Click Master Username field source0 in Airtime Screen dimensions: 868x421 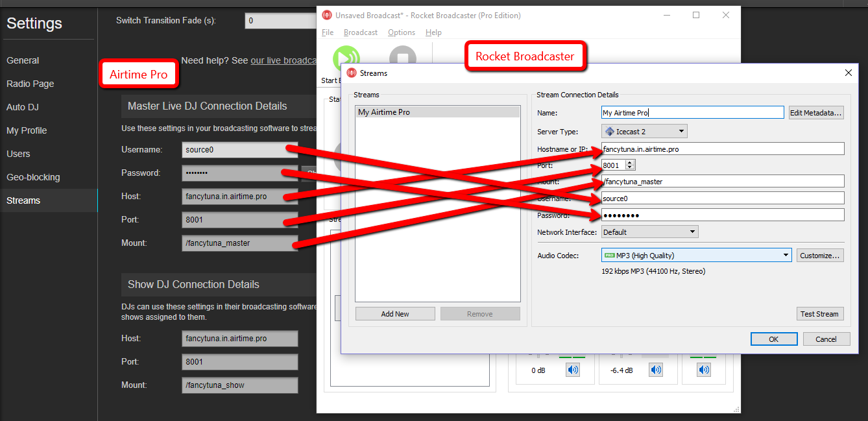239,150
